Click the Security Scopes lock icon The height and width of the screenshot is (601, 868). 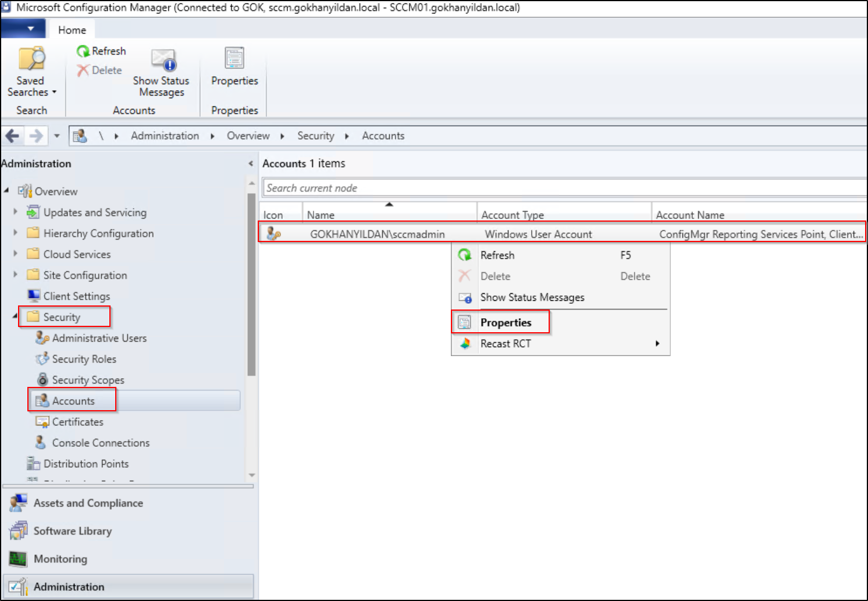42,379
